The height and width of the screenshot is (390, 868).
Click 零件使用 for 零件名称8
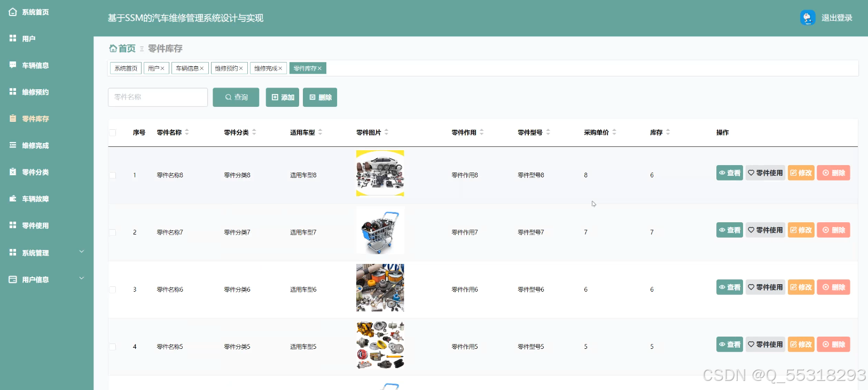pos(765,173)
